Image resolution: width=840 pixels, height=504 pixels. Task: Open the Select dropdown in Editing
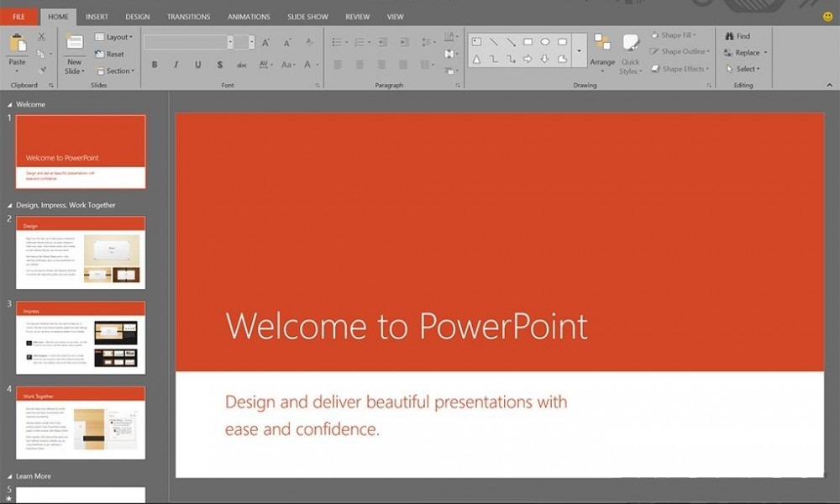pyautogui.click(x=743, y=69)
